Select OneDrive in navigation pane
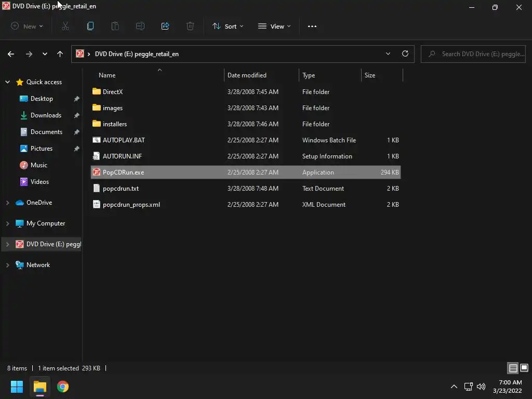The image size is (532, 399). [x=39, y=203]
